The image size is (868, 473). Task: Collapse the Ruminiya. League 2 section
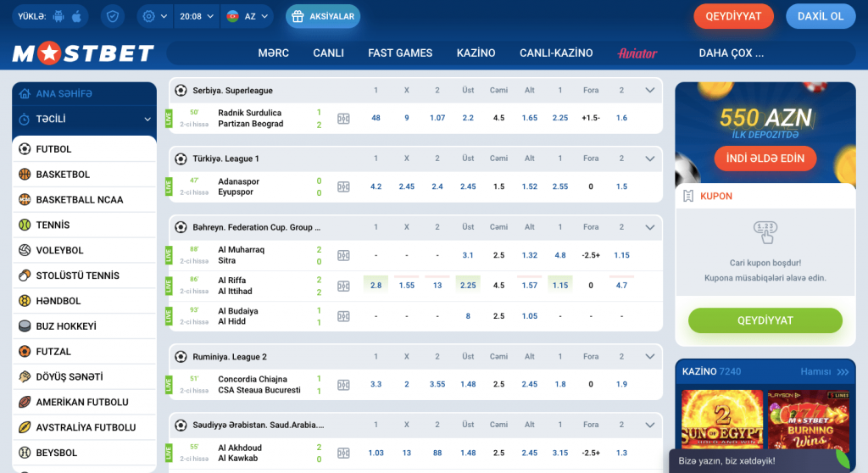pos(650,357)
